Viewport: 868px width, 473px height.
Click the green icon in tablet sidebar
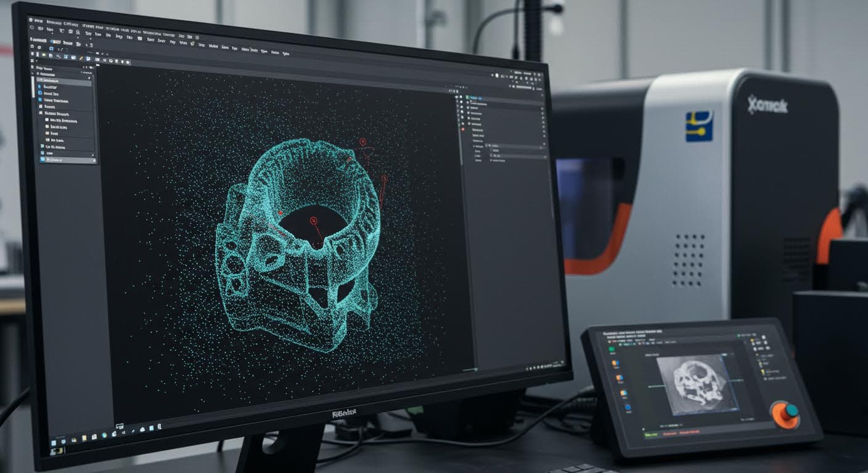tap(612, 350)
